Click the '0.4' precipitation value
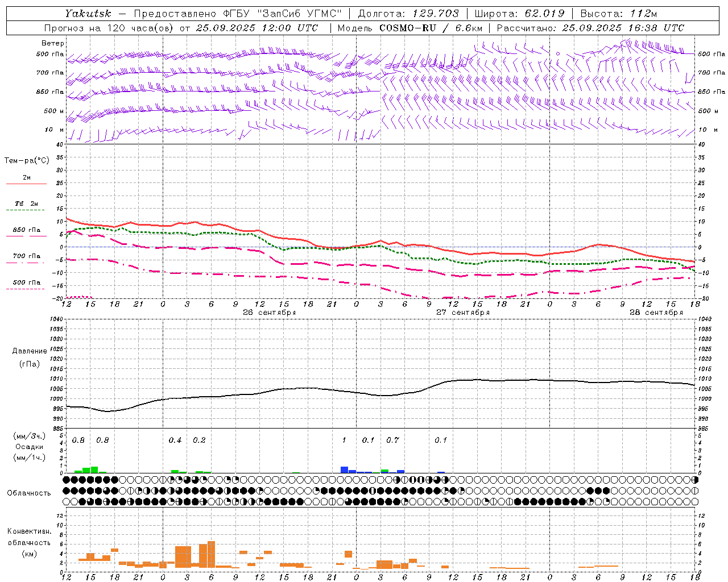Viewport: 728px width, 582px height. click(175, 440)
